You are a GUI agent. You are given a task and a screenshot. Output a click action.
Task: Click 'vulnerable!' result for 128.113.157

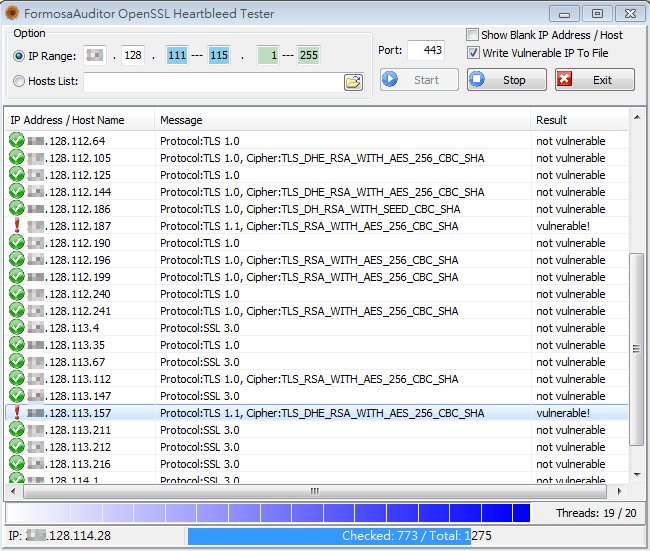[563, 413]
